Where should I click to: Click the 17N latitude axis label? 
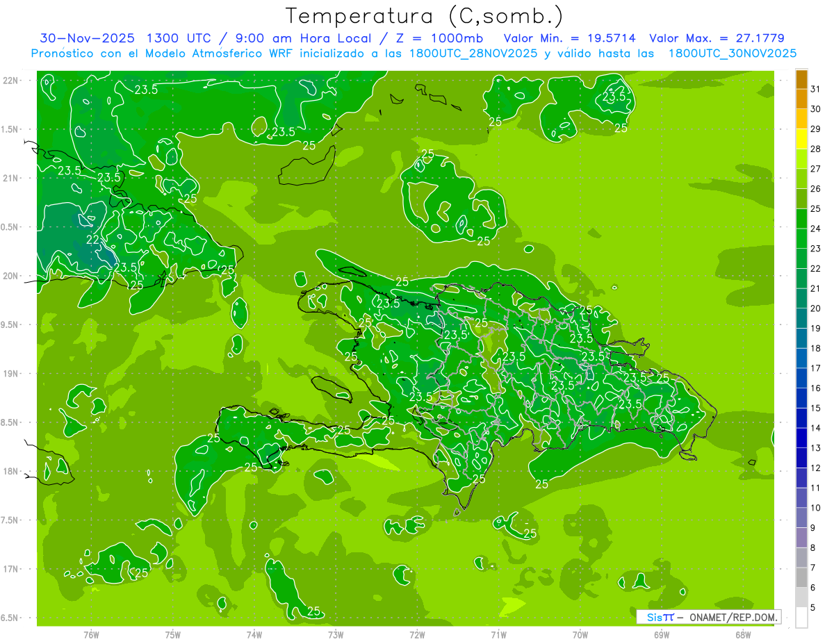point(10,569)
